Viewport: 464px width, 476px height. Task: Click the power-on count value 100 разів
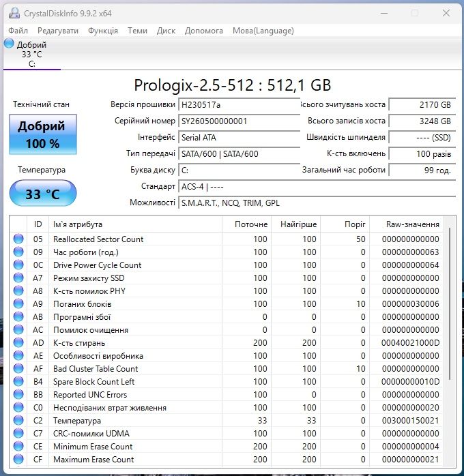point(422,154)
